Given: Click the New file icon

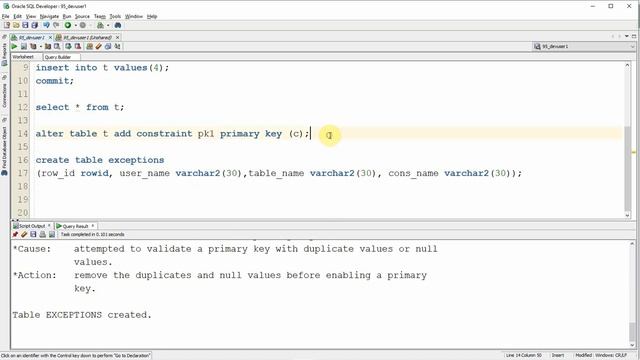Looking at the screenshot, I should point(7,25).
